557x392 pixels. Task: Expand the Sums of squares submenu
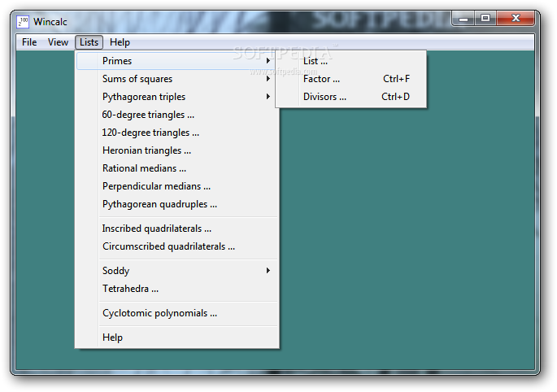coord(176,79)
